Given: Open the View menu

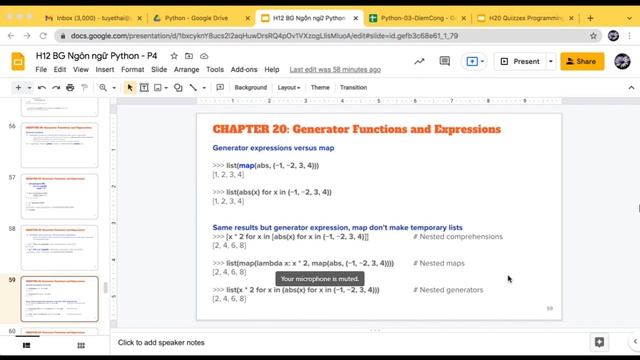Looking at the screenshot, I should coord(81,69).
